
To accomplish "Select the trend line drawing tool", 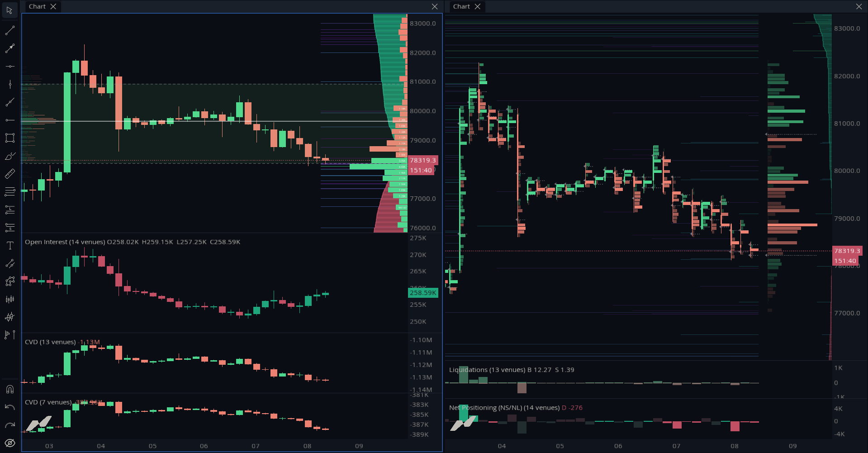I will 9,31.
